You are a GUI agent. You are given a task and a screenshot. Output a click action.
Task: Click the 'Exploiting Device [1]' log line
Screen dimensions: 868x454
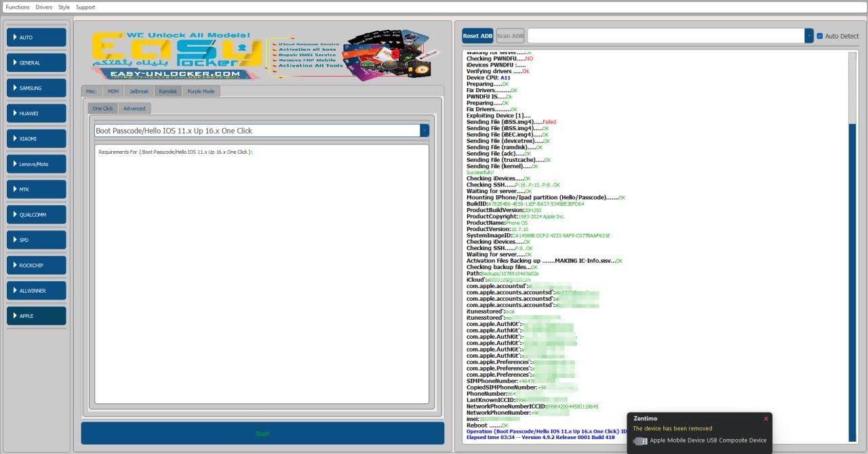pyautogui.click(x=498, y=115)
